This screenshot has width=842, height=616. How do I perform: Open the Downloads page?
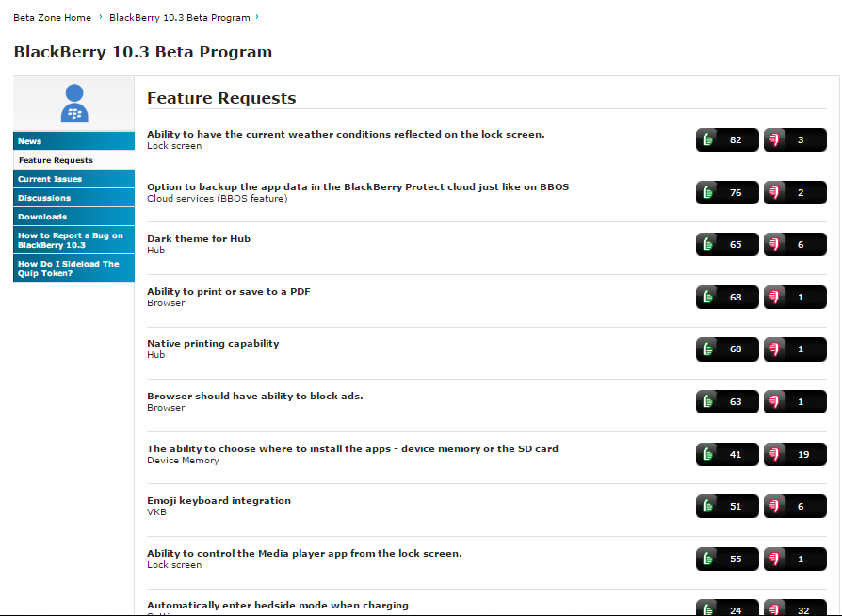pos(74,217)
